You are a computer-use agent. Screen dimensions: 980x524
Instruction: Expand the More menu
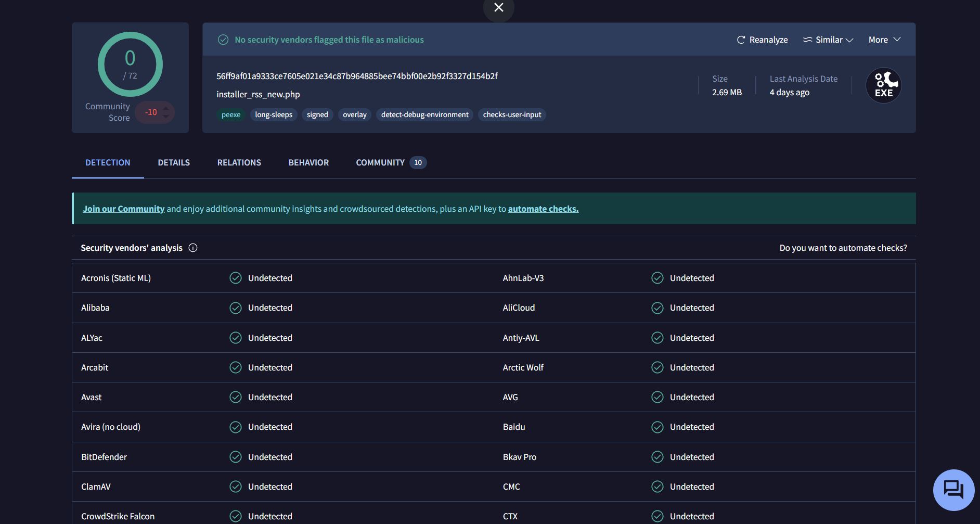point(884,40)
